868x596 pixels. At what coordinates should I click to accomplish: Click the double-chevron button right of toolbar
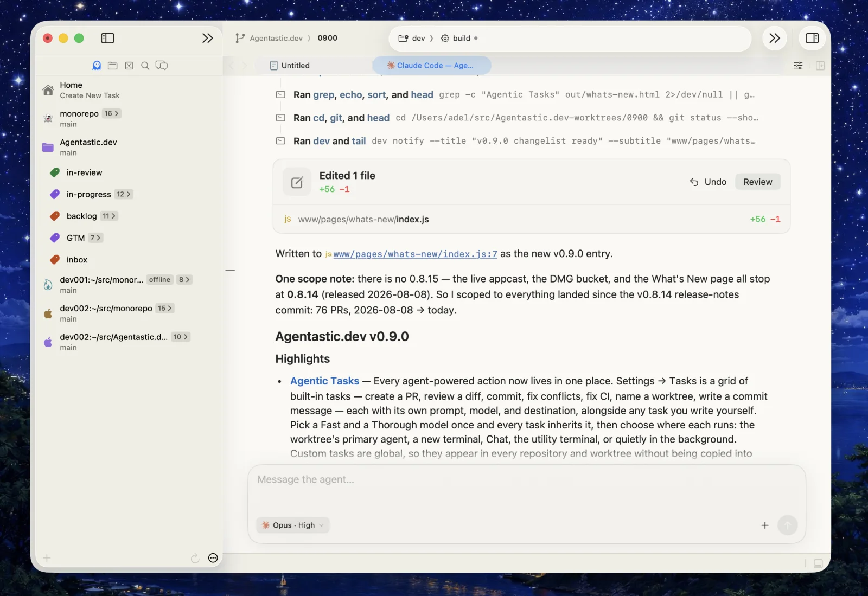(775, 38)
